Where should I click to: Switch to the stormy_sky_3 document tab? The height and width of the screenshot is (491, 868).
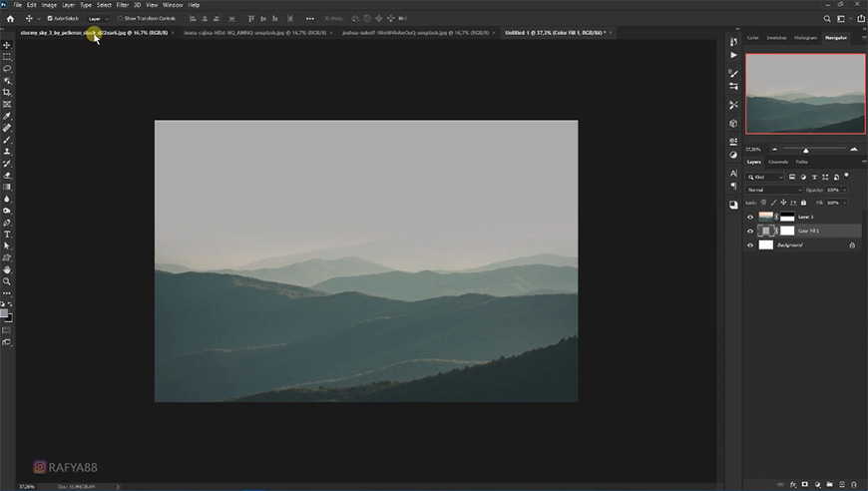pos(94,33)
